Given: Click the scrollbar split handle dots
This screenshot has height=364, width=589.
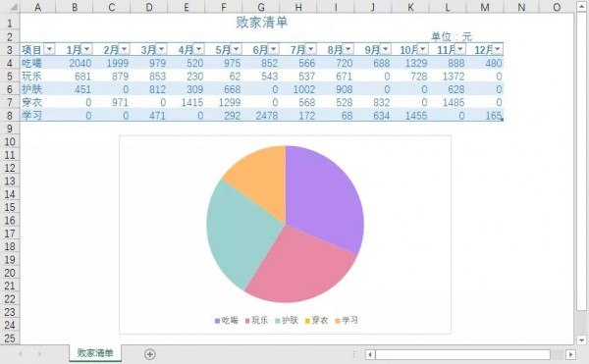Looking at the screenshot, I should [353, 354].
